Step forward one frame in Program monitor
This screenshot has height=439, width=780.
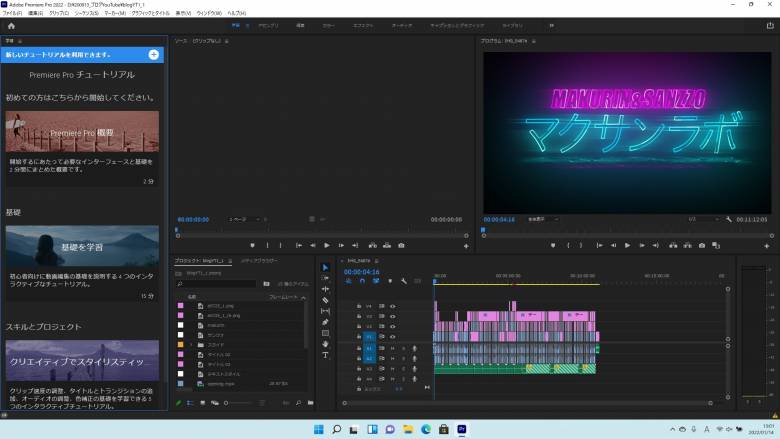[642, 246]
